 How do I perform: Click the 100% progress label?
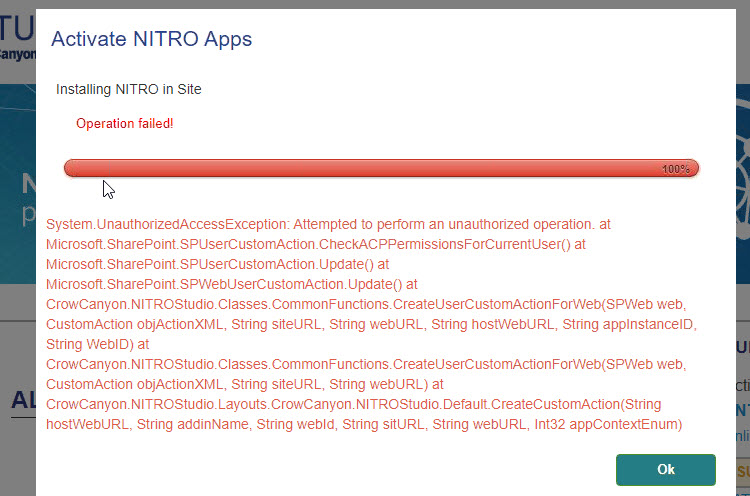676,169
